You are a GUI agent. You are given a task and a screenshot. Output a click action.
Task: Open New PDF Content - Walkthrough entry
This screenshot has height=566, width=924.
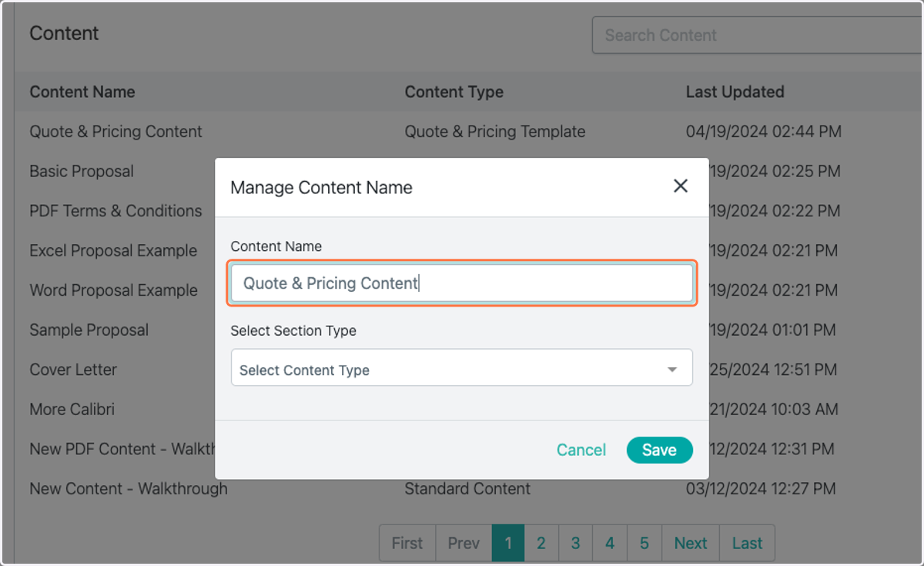pyautogui.click(x=122, y=449)
